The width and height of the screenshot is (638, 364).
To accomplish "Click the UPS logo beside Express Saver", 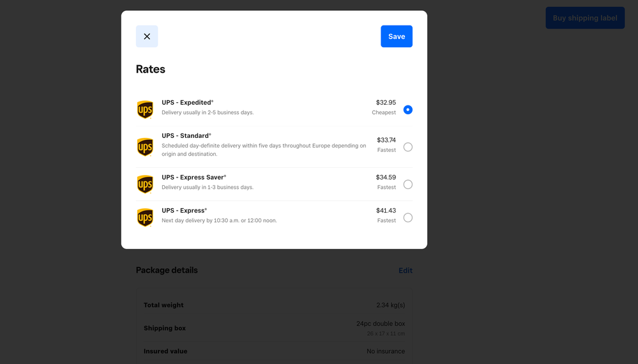I will click(x=146, y=185).
